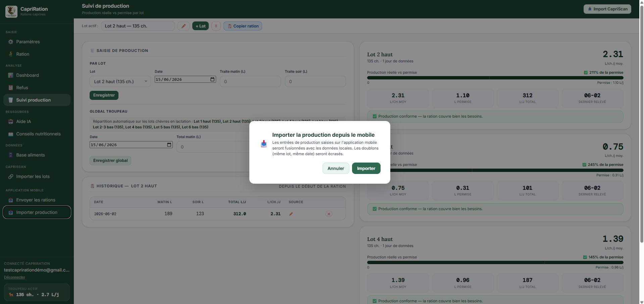Open the active lot selector Lot 2 haut — 135 ch.
Screen dimensions: 644x304
click(138, 26)
